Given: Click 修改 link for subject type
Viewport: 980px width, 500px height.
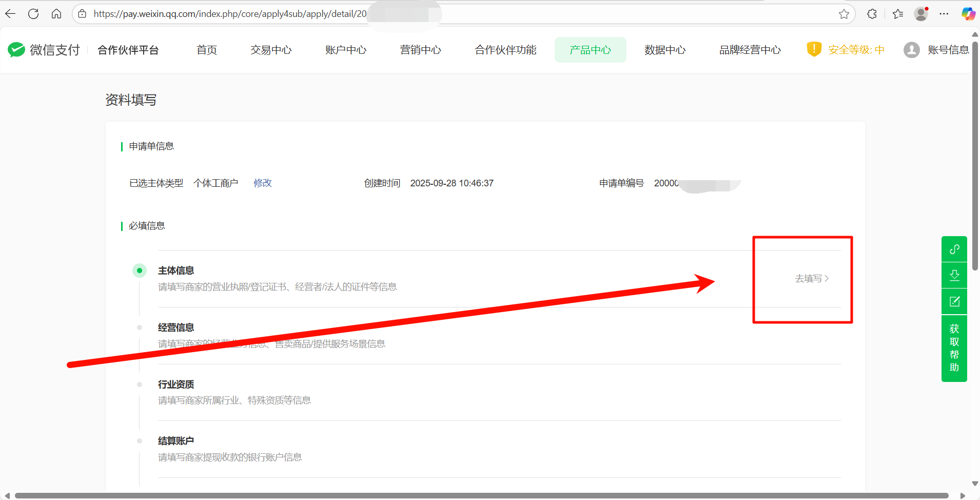Looking at the screenshot, I should click(x=263, y=183).
